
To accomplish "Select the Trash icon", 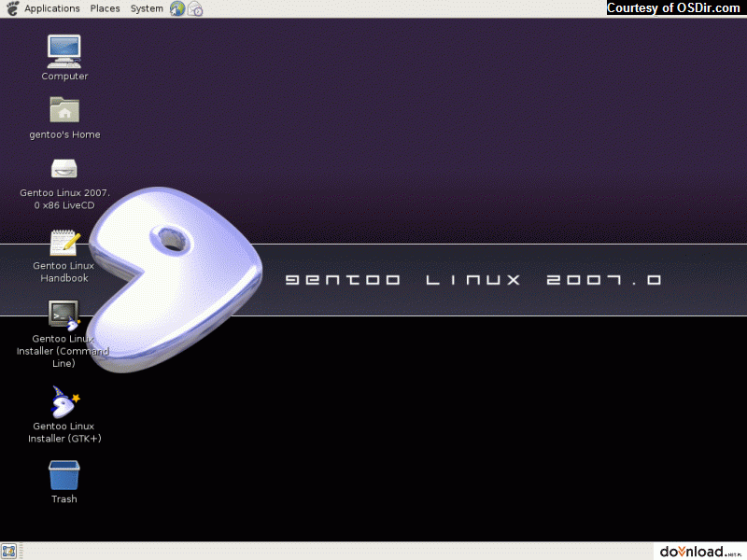I will tap(63, 475).
